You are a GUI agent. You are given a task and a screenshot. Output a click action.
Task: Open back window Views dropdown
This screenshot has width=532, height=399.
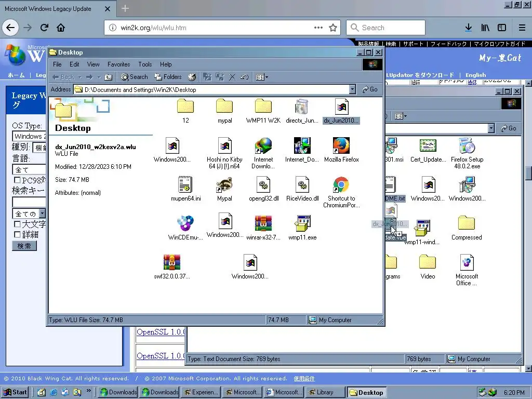[401, 116]
